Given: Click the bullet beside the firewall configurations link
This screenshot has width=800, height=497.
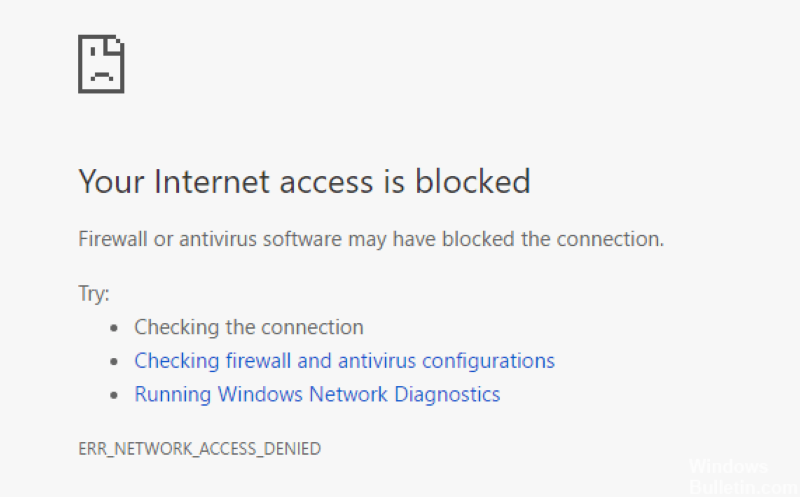Looking at the screenshot, I should point(114,362).
